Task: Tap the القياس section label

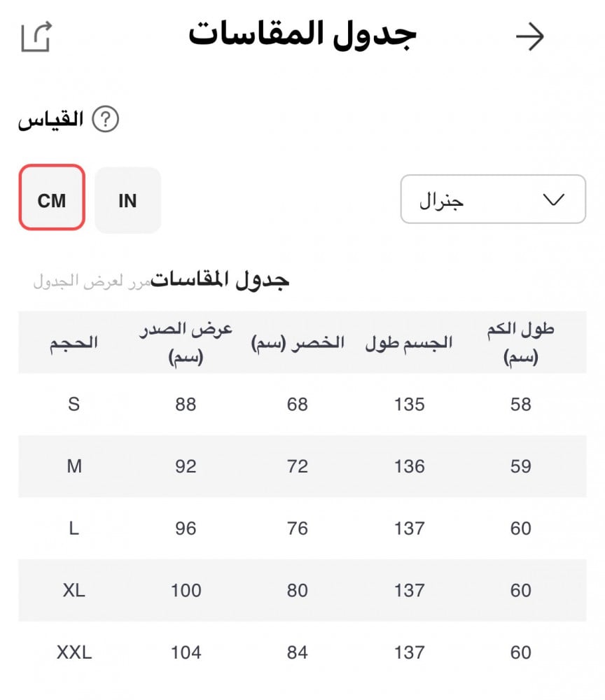Action: (x=50, y=120)
